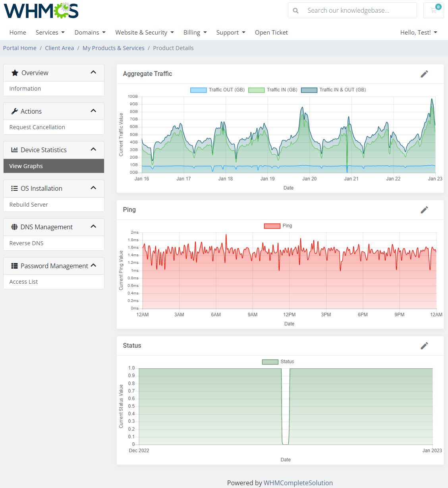Click the WHMCS logo
The width and height of the screenshot is (448, 488).
coord(41,11)
